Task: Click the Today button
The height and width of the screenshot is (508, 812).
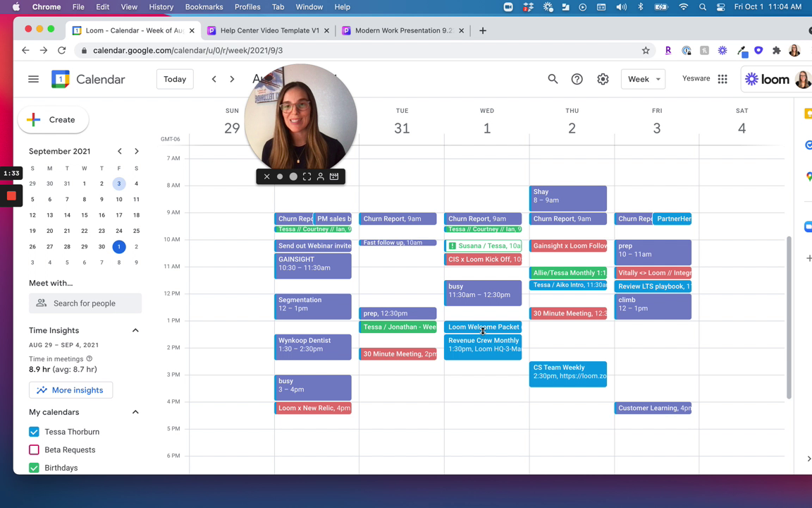Action: pos(174,79)
